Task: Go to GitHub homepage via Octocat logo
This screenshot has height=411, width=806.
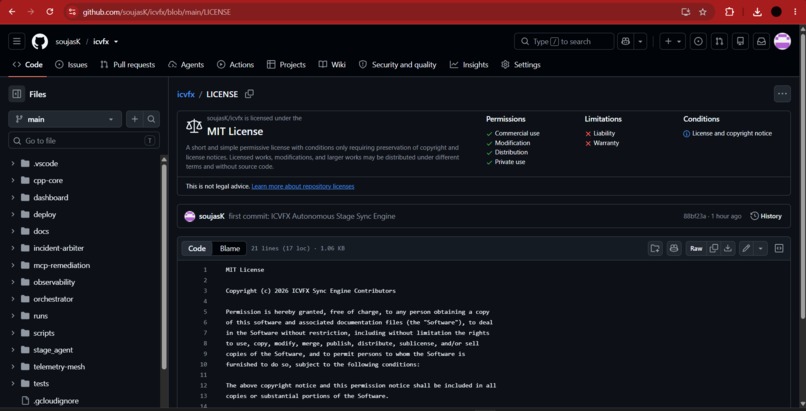Action: (40, 42)
